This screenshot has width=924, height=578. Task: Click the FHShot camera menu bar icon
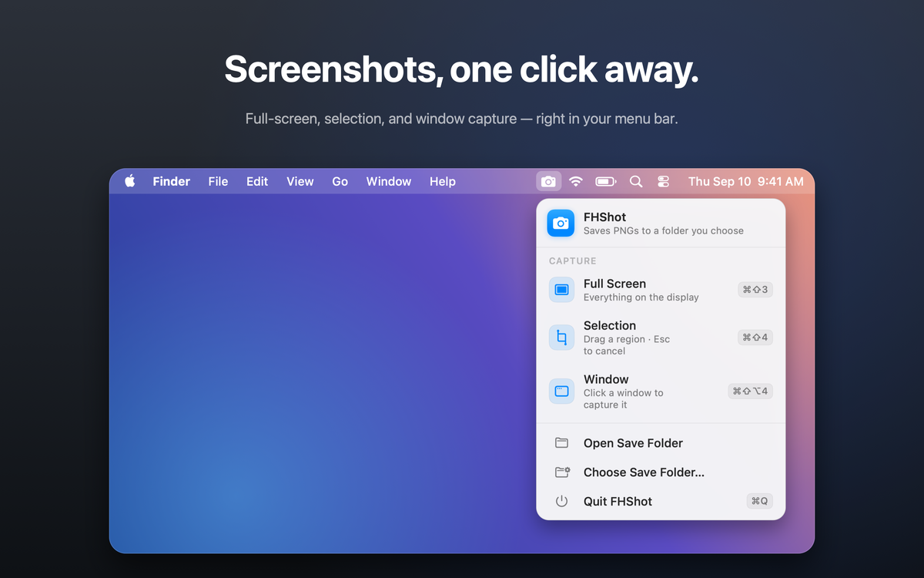tap(548, 181)
